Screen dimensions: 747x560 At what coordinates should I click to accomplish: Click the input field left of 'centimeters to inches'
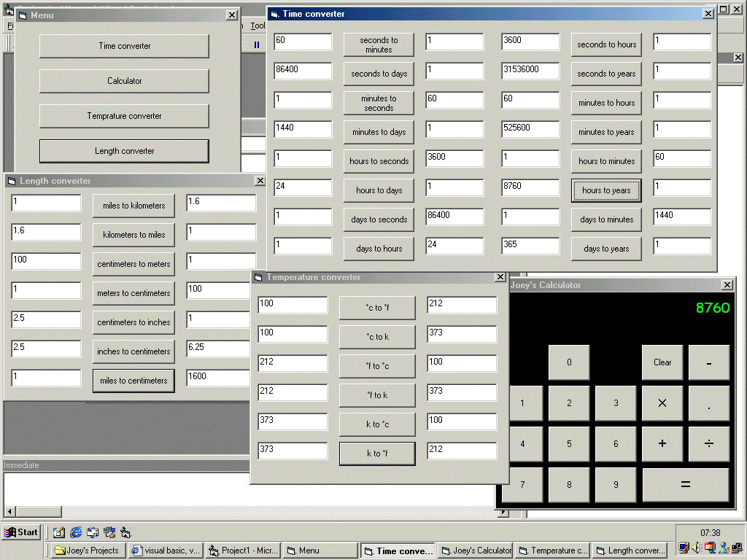pyautogui.click(x=46, y=319)
